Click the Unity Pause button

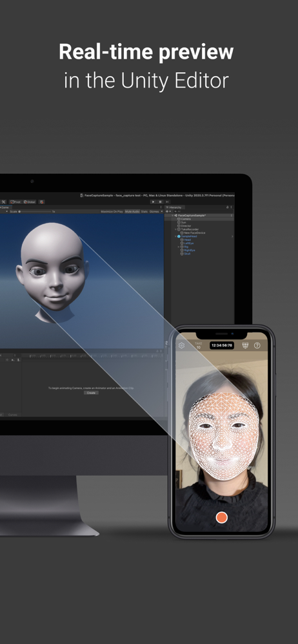tap(160, 202)
